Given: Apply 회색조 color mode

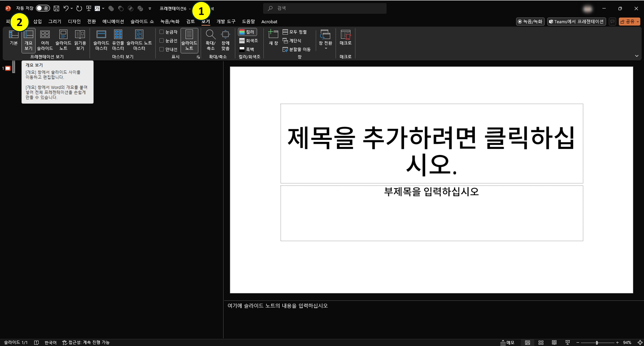Looking at the screenshot, I should (249, 41).
